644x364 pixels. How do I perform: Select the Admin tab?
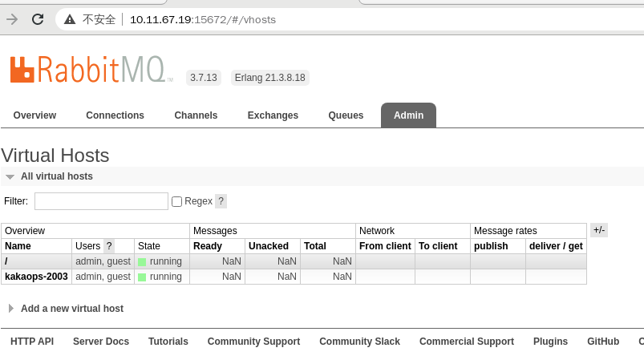(409, 115)
